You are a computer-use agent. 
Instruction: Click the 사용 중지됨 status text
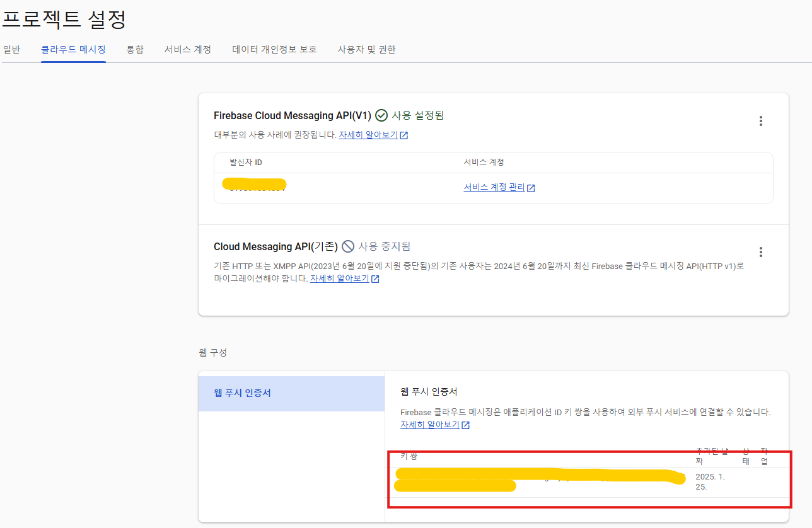pos(385,246)
